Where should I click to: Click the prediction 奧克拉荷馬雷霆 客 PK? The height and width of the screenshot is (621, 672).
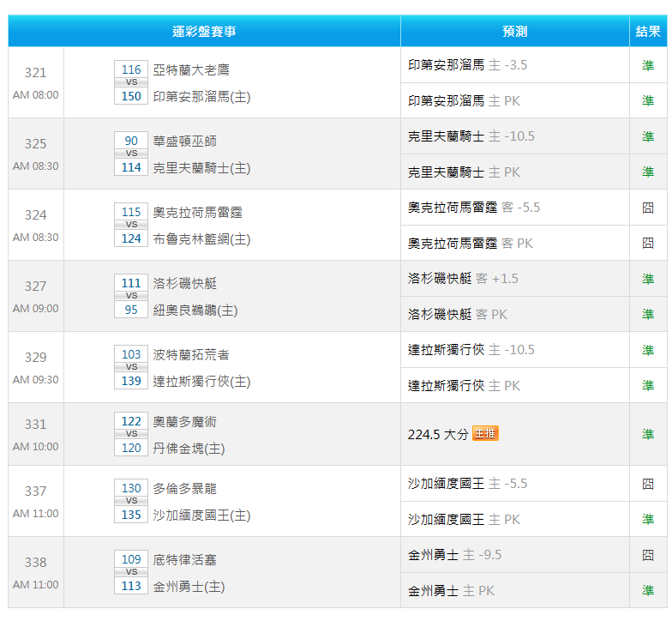coord(470,244)
